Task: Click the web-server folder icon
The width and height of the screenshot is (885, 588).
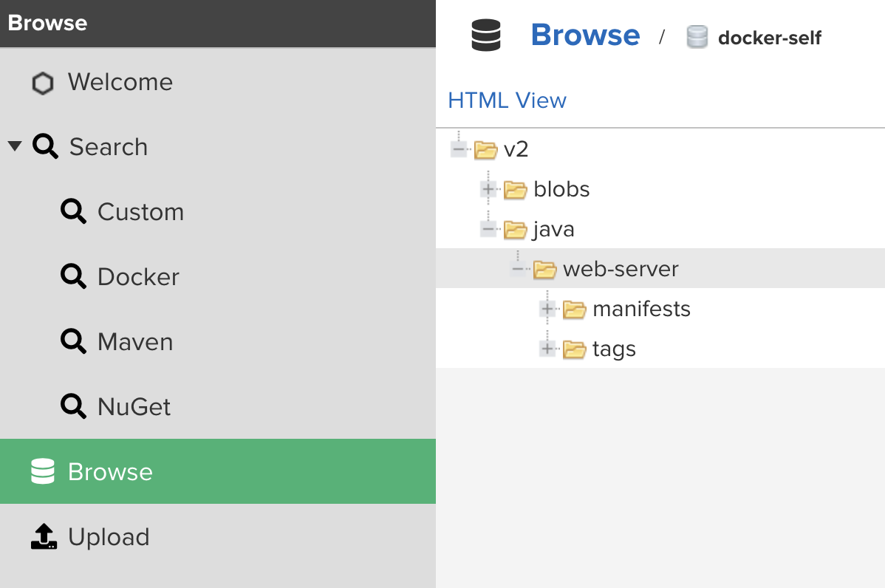Action: click(544, 269)
